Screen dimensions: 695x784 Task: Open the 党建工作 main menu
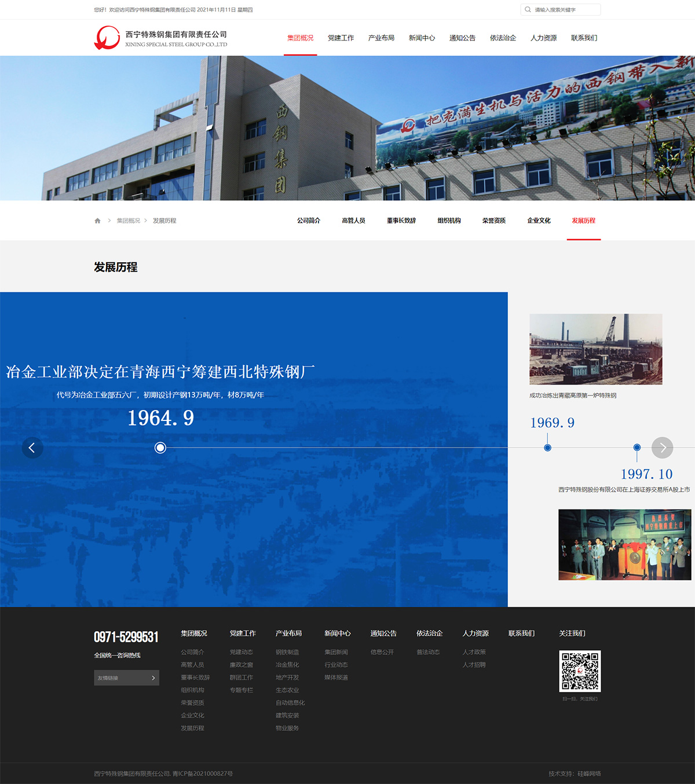coord(341,38)
